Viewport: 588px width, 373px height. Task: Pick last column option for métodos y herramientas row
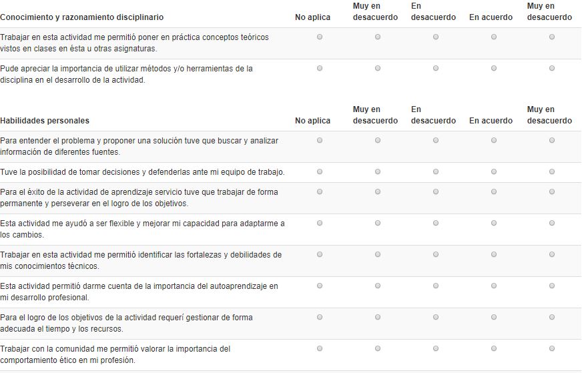pyautogui.click(x=552, y=68)
